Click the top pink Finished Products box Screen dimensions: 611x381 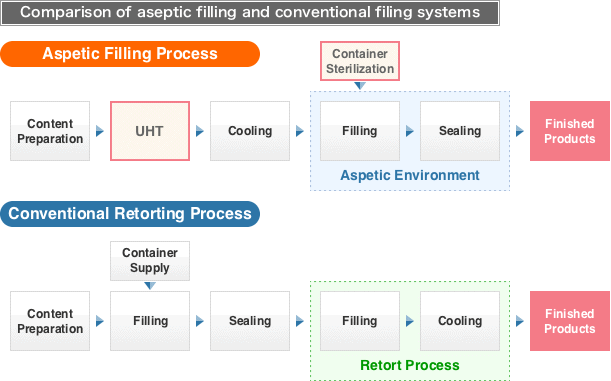pos(570,131)
